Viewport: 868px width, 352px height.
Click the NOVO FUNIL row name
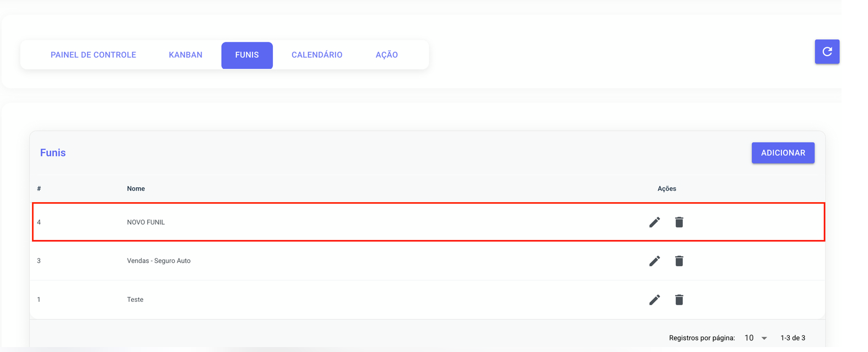(146, 222)
